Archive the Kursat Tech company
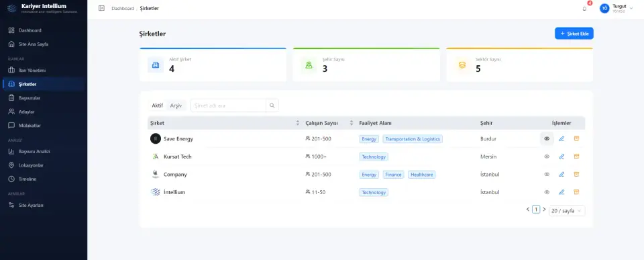 576,157
